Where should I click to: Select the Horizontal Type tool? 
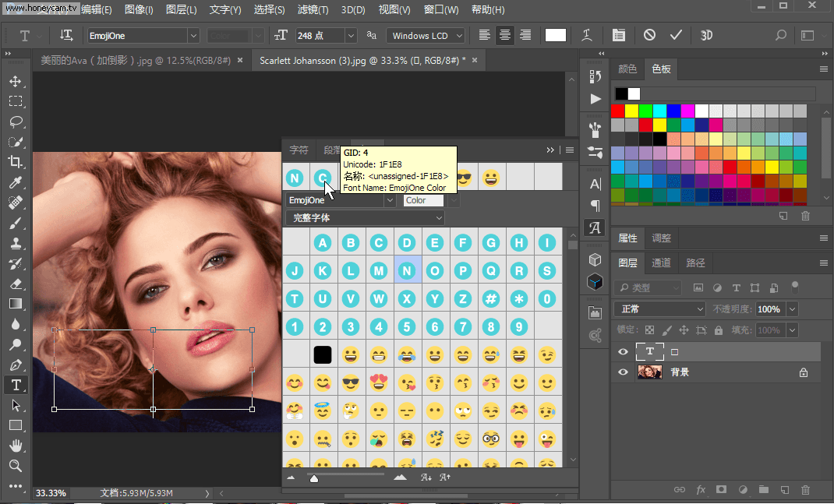[x=16, y=384]
